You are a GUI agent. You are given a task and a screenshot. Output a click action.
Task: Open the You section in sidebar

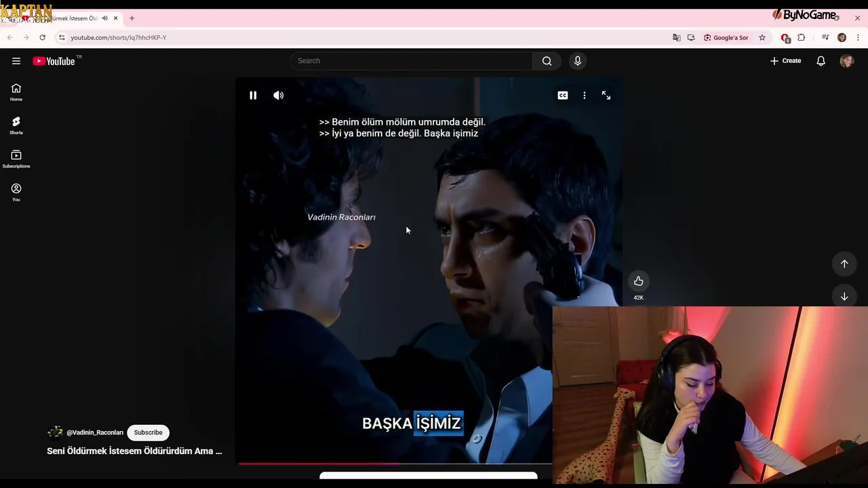pyautogui.click(x=16, y=192)
